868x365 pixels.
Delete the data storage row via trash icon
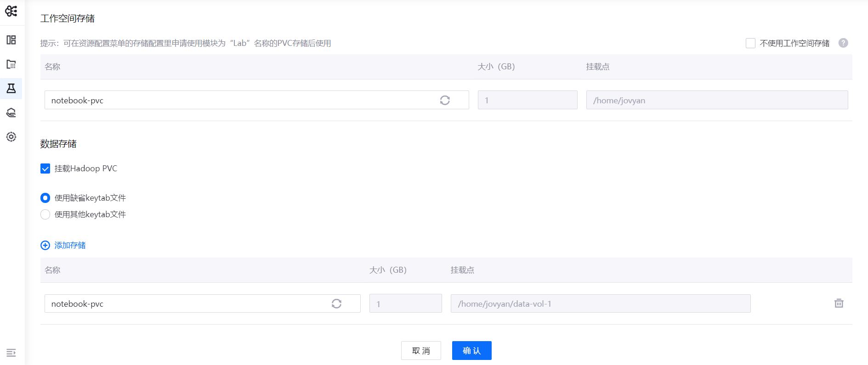click(839, 303)
